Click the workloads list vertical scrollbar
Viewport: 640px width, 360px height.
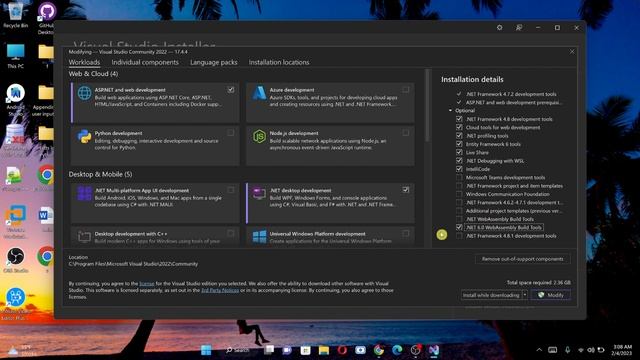click(427, 106)
